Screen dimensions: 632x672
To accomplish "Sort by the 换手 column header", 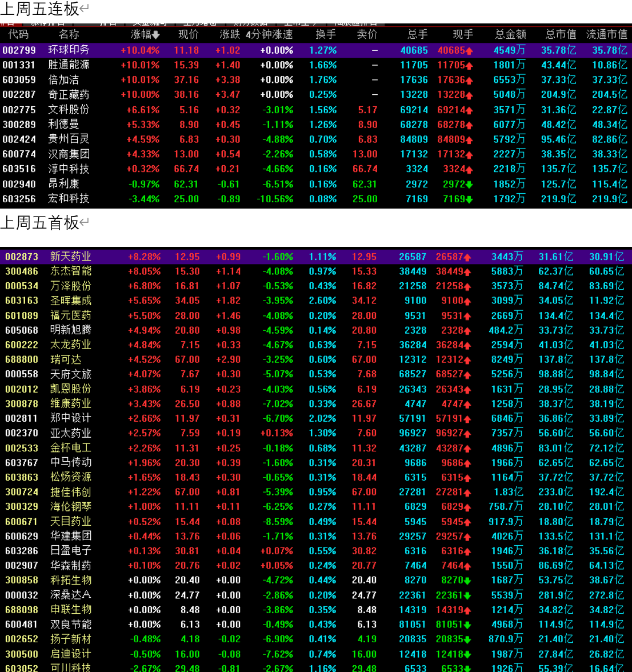I will 326,35.
